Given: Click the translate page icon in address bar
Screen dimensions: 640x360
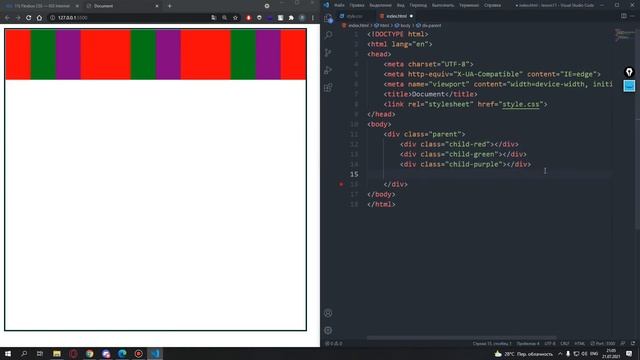Looking at the screenshot, I should coord(213,18).
